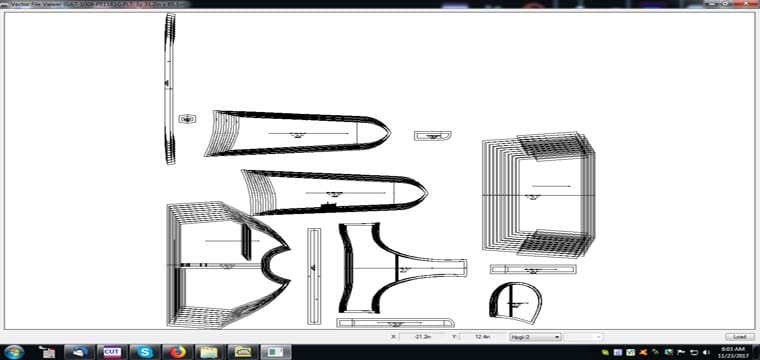This screenshot has width=760, height=360.
Task: Open the Windows Start menu
Action: coord(14,352)
